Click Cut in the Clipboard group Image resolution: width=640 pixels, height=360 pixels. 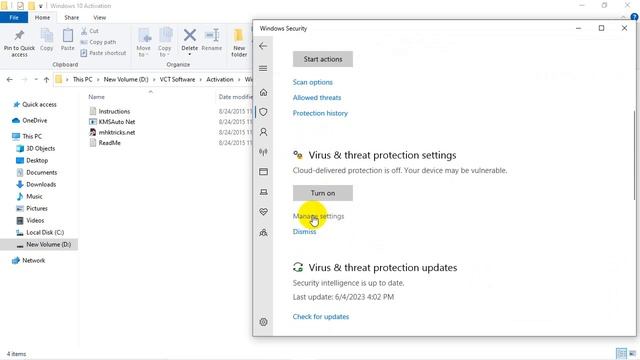tap(89, 31)
